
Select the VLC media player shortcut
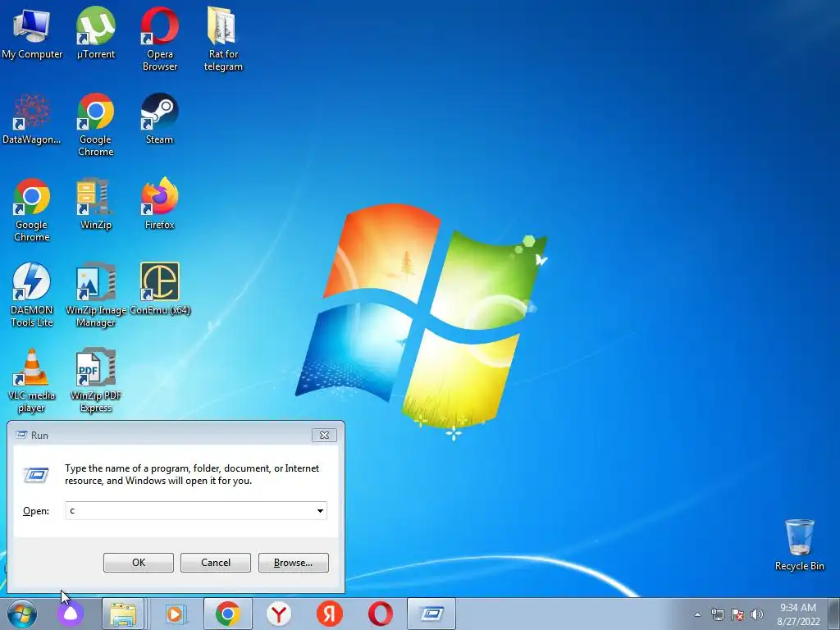[32, 381]
